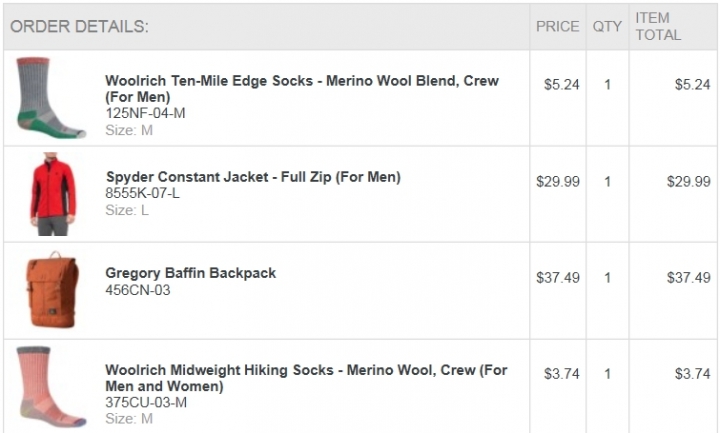
Task: Click the QTY column header
Action: tap(607, 27)
